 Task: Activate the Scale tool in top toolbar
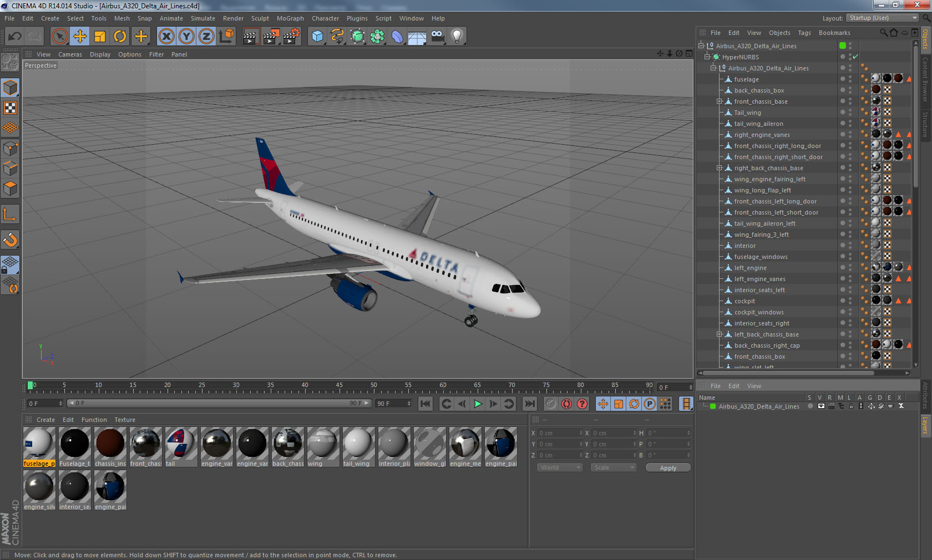tap(100, 37)
